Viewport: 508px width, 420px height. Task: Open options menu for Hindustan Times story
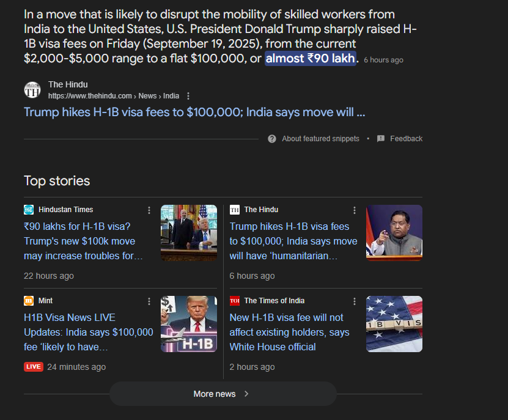[x=149, y=210]
